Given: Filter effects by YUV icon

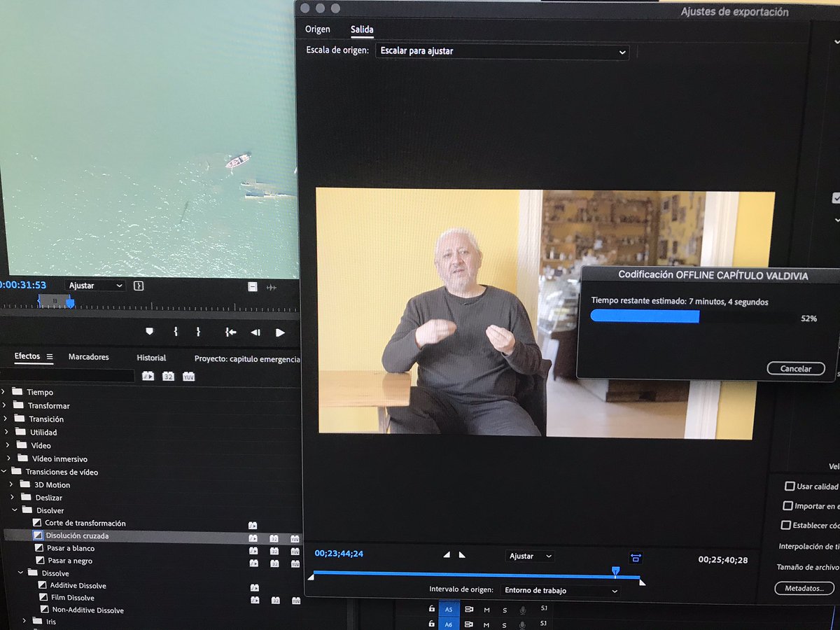Looking at the screenshot, I should point(188,377).
